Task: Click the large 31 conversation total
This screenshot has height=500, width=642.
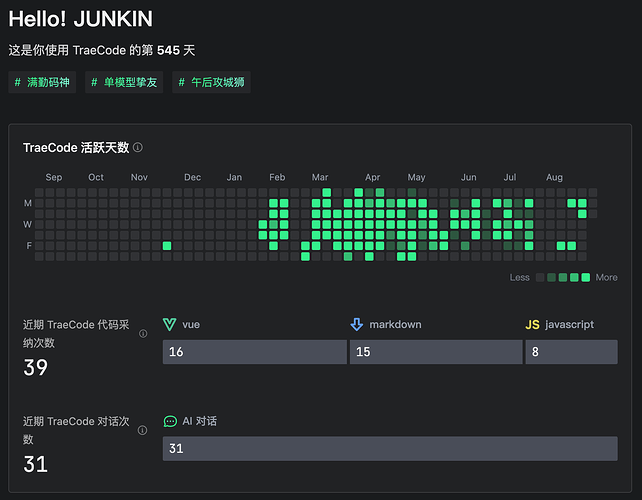Action: coord(36,464)
